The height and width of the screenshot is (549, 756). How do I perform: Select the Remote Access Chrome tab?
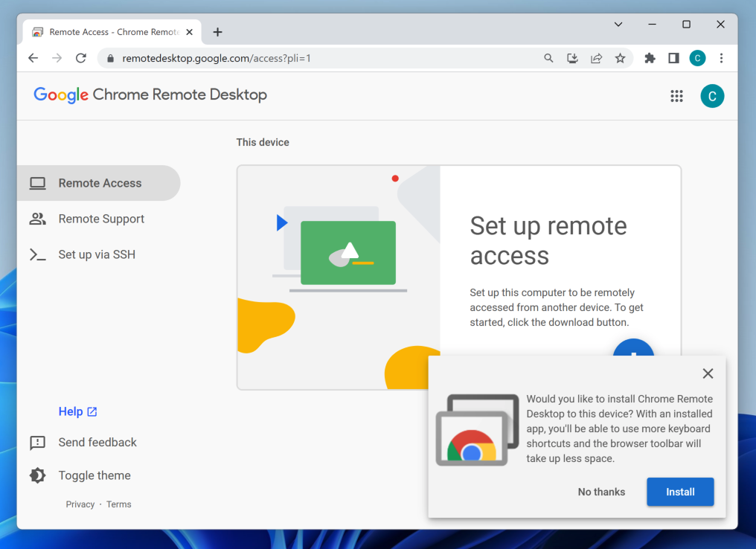pyautogui.click(x=112, y=32)
